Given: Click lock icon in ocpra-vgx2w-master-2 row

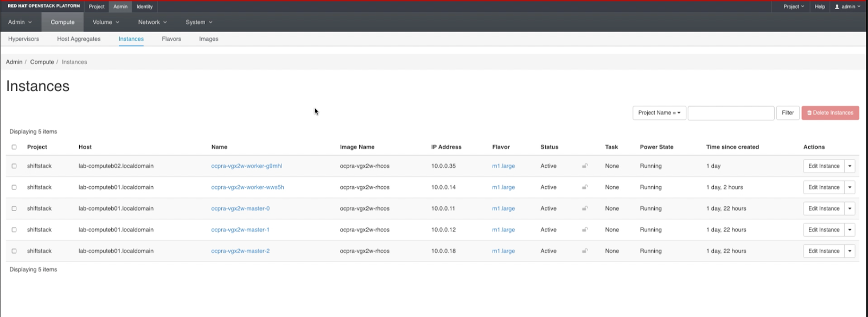Looking at the screenshot, I should (585, 251).
